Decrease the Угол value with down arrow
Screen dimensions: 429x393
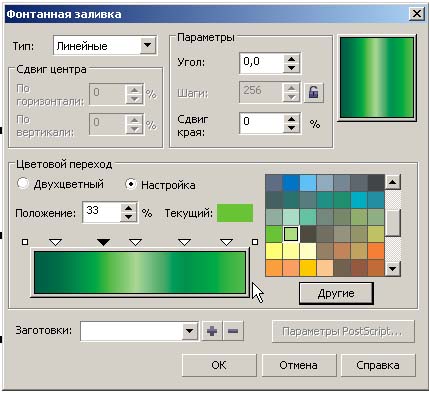point(292,68)
